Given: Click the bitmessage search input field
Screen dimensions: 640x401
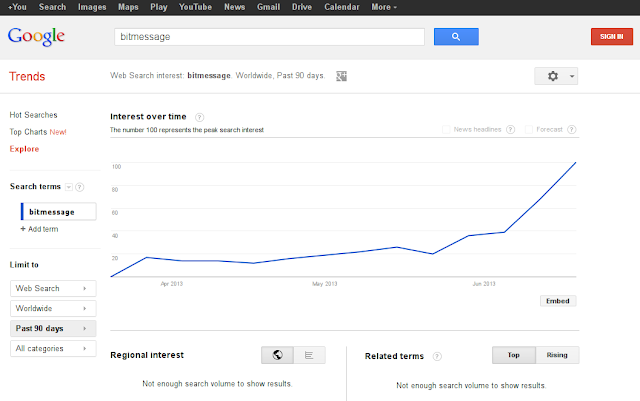Looking at the screenshot, I should click(269, 37).
